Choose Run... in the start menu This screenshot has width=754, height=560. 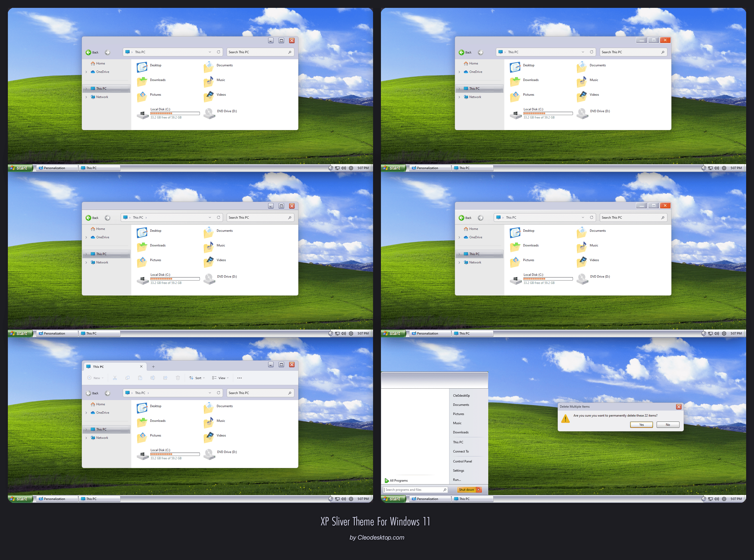click(457, 480)
